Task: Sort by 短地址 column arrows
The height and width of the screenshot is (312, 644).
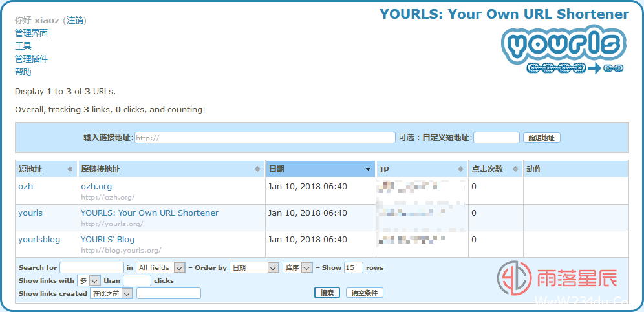Action: [x=70, y=169]
